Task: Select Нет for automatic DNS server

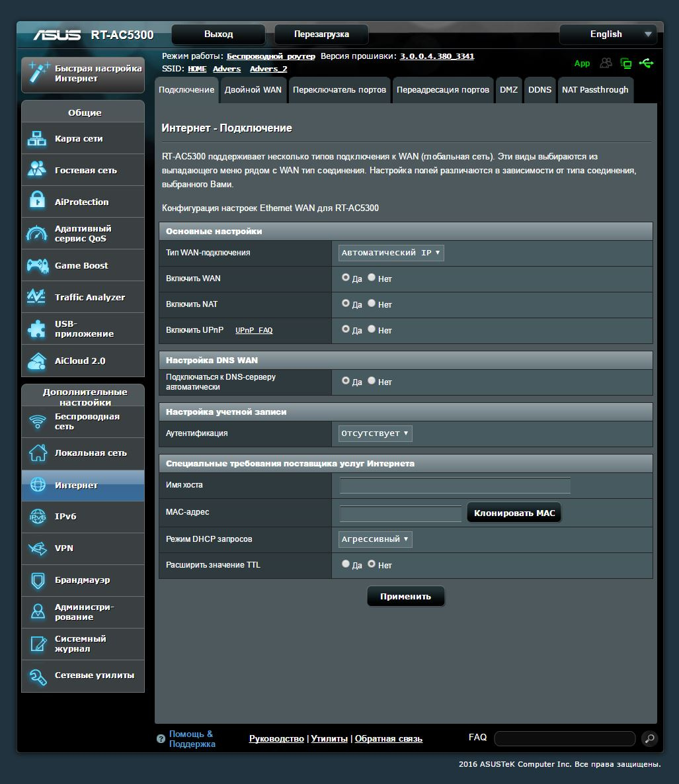Action: pos(372,381)
